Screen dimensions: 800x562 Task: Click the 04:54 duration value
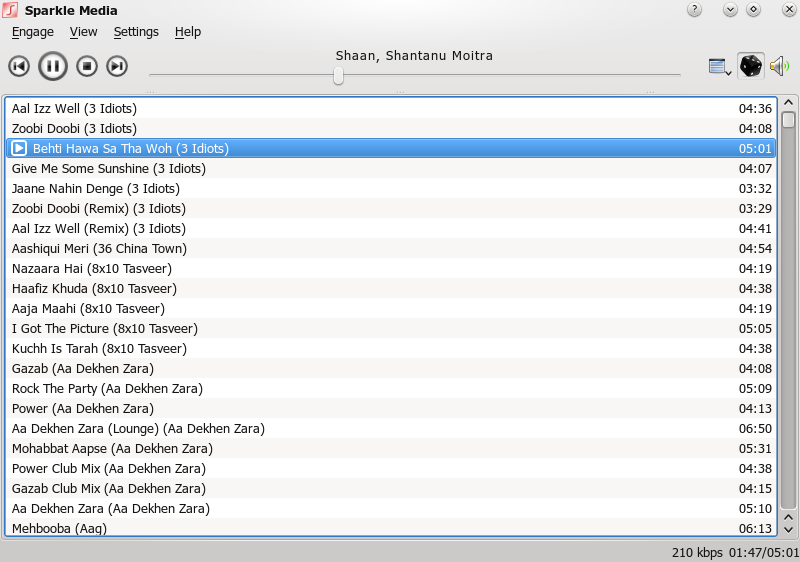click(x=755, y=248)
